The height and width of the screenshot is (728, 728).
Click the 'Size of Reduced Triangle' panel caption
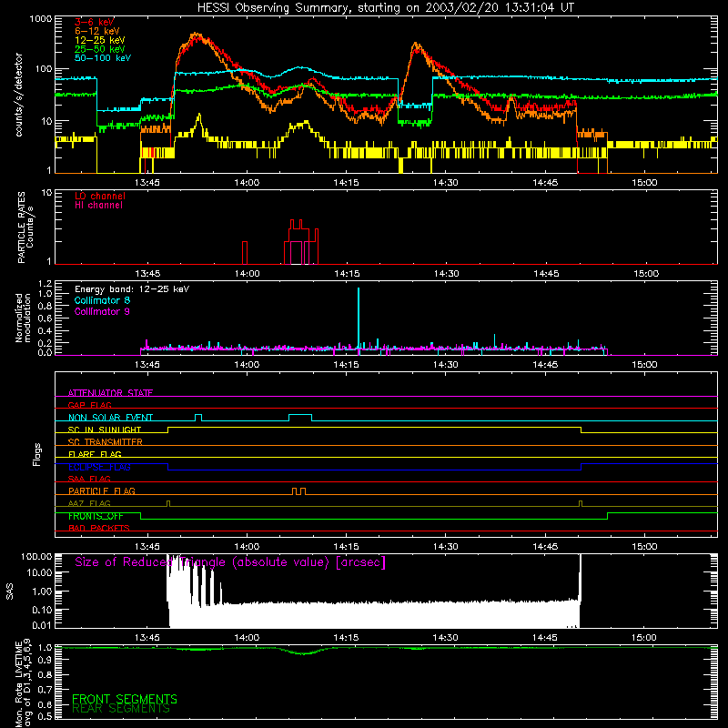point(230,562)
